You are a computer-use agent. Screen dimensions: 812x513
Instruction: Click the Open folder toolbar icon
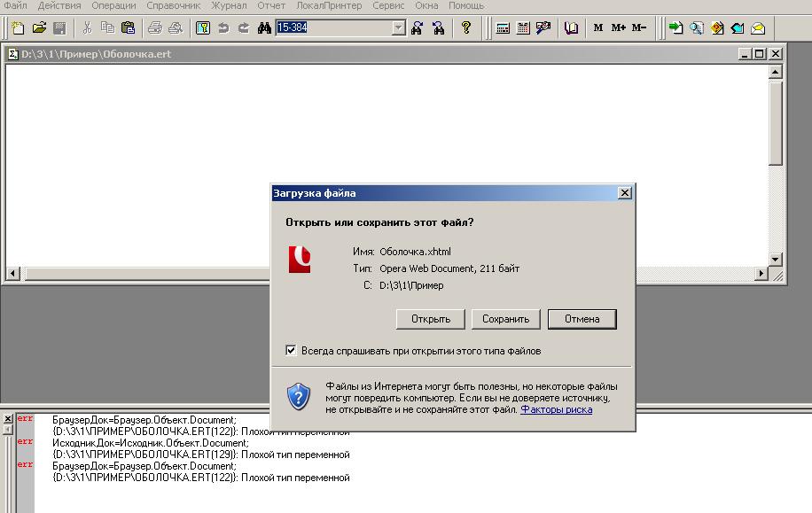[39, 27]
